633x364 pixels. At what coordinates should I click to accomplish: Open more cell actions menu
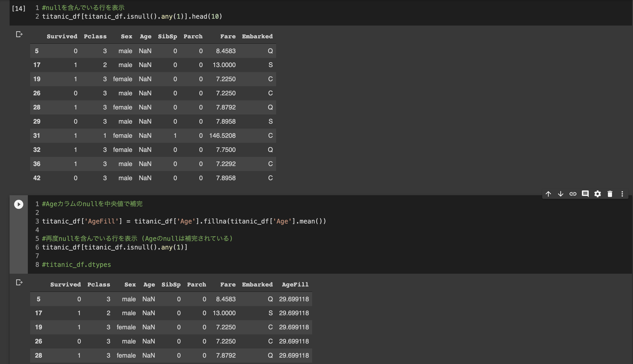pos(622,194)
